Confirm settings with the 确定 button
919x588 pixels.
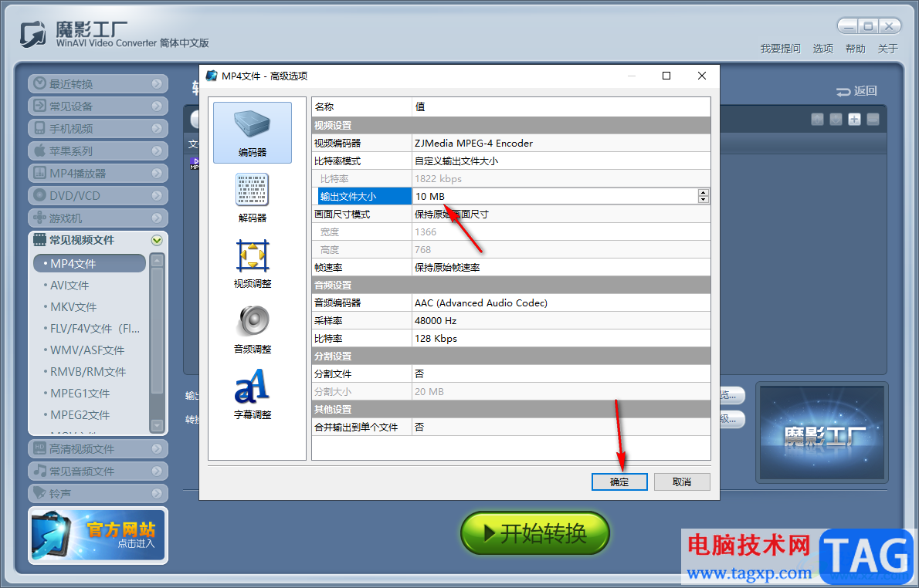click(619, 482)
